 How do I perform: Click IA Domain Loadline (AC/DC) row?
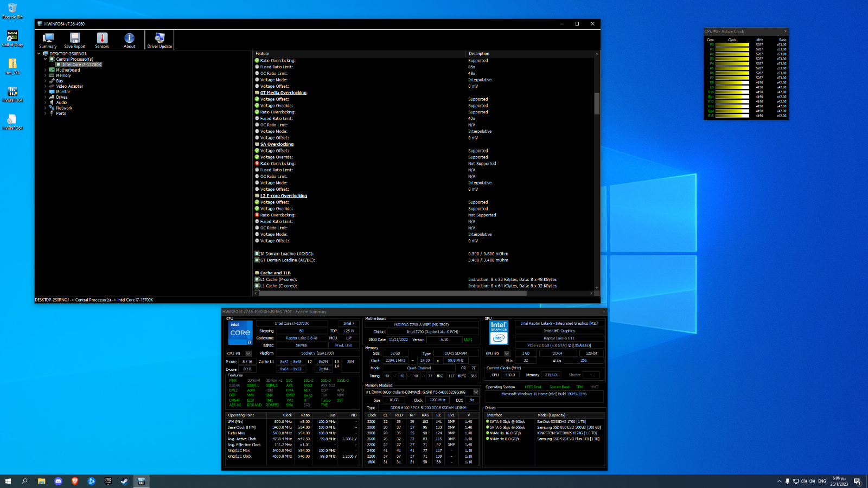click(x=423, y=254)
